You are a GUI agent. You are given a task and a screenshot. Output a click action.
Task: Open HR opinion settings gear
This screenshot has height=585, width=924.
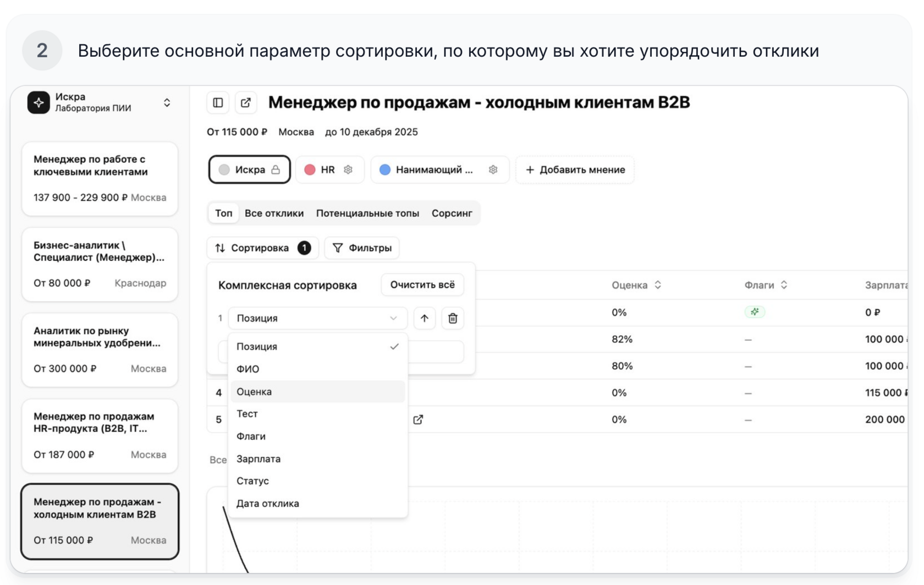[x=348, y=170]
